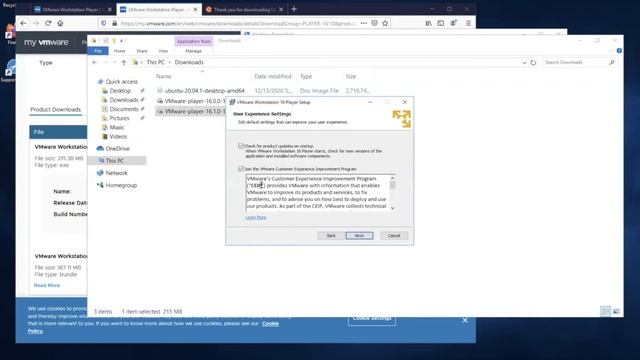Click scrollbar in CEIP text box
Screen dimensions: 640x360
[x=392, y=185]
